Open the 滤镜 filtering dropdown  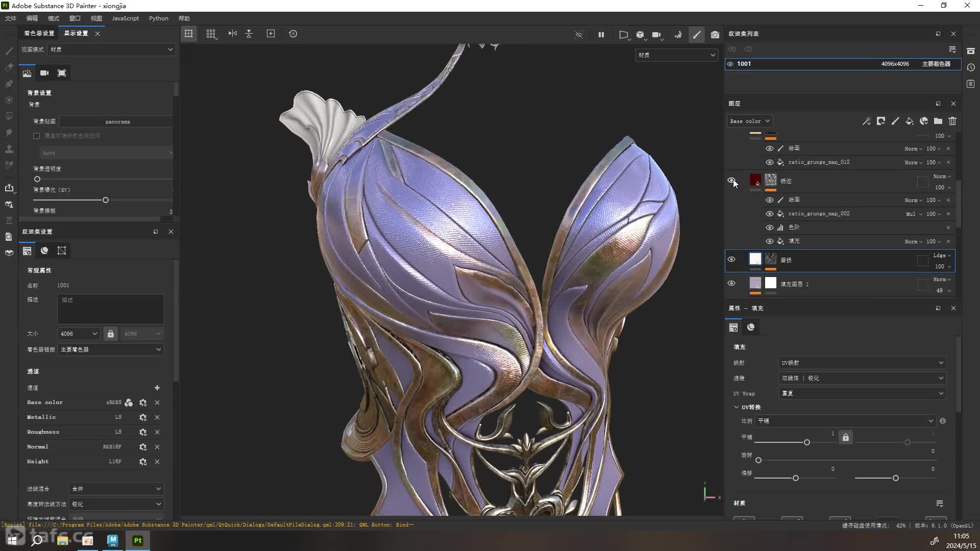pyautogui.click(x=862, y=378)
